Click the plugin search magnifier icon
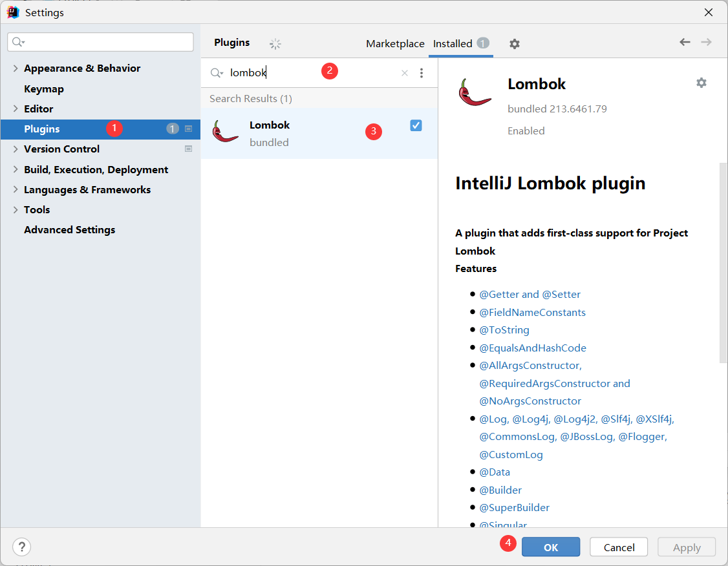This screenshot has height=566, width=728. [217, 73]
